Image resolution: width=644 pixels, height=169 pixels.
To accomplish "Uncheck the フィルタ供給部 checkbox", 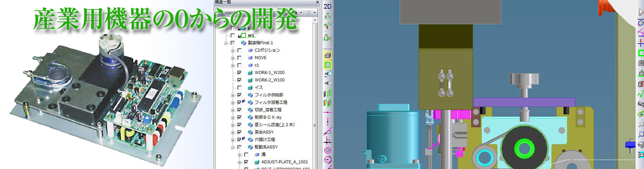I will [x=239, y=95].
